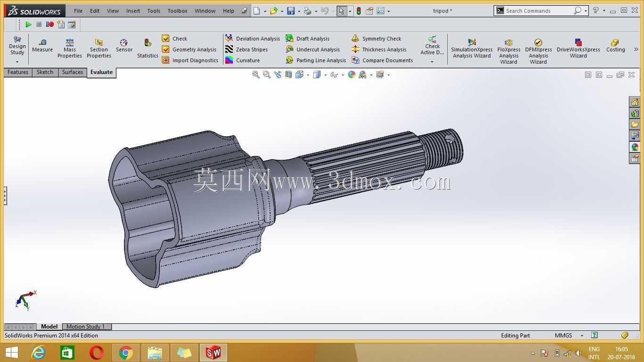
Task: Activate the Select cursor tool
Action: tap(341, 11)
